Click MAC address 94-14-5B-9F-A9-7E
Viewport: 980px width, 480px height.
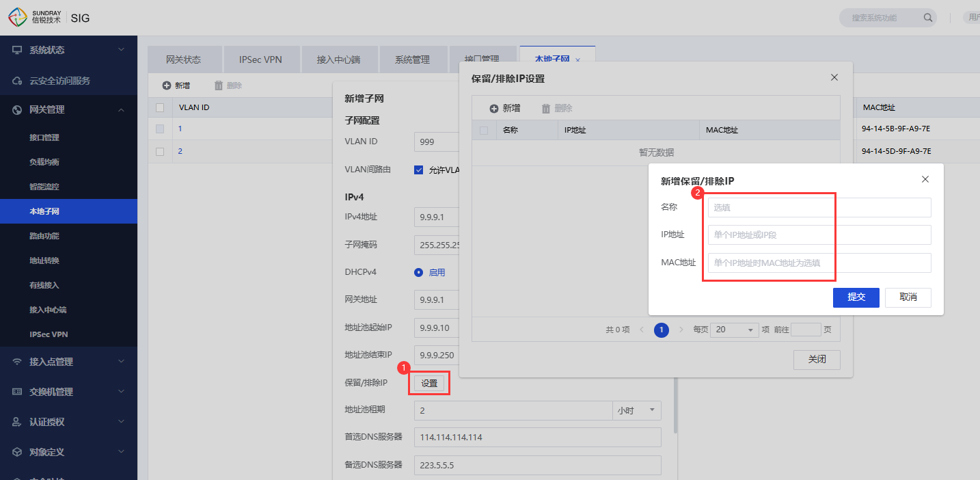pos(896,129)
